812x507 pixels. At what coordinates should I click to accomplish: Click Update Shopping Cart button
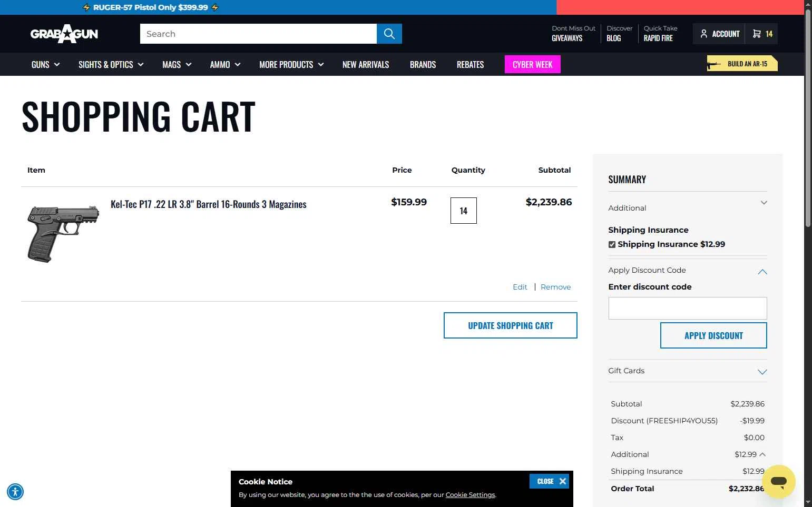pyautogui.click(x=511, y=325)
